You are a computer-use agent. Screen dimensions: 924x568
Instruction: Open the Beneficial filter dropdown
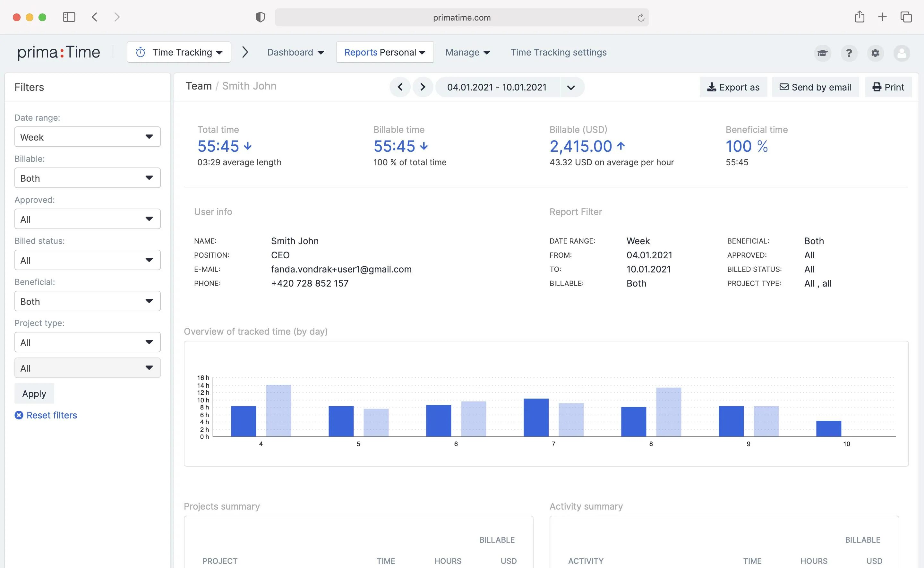tap(87, 301)
